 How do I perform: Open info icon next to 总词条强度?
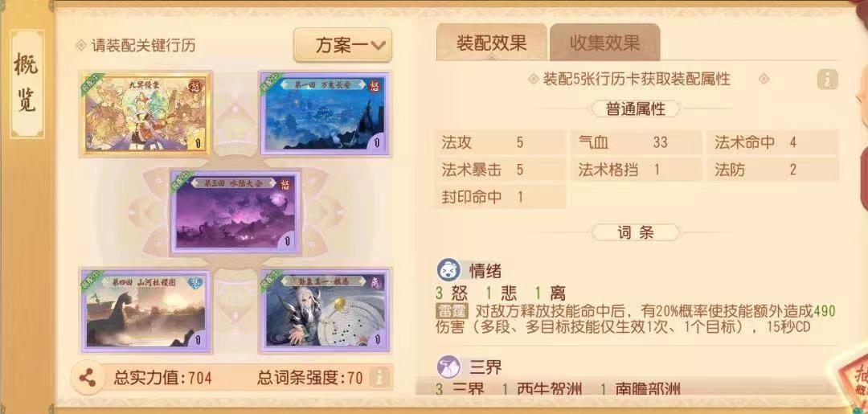point(379,378)
